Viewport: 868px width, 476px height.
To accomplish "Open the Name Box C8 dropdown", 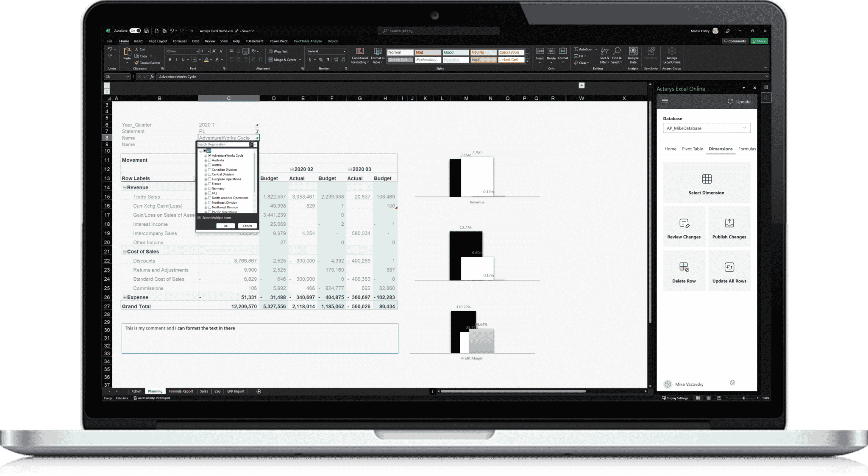I will (x=127, y=77).
